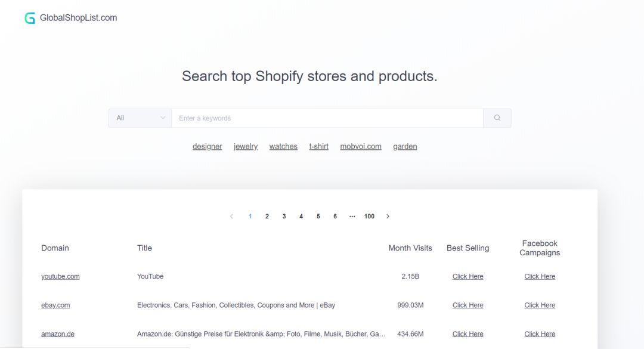Go to page 100 of results
Image resolution: width=644 pixels, height=349 pixels.
369,216
